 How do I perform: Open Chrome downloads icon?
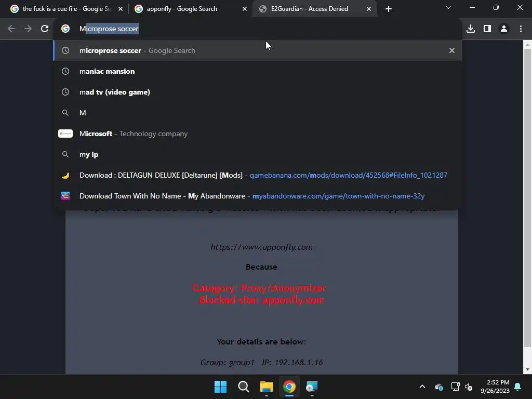(x=471, y=29)
